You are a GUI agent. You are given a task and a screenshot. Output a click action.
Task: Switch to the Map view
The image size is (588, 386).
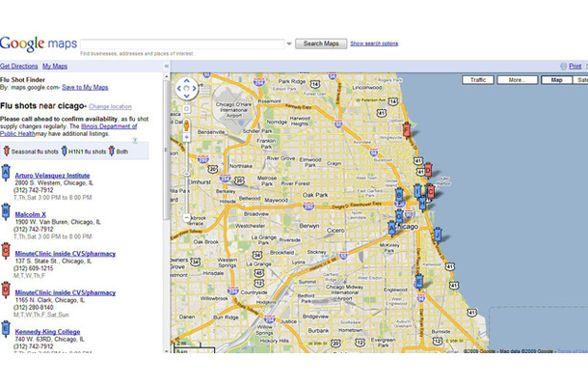(556, 80)
